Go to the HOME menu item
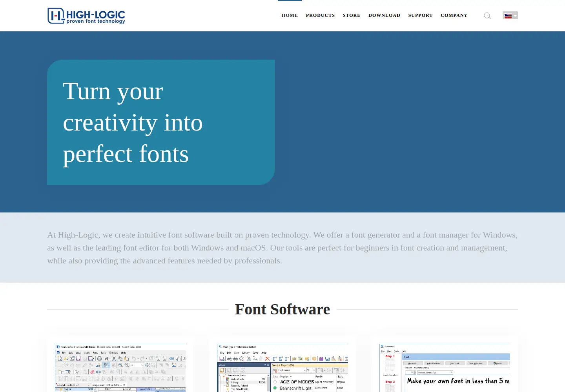The image size is (565, 392). tap(290, 16)
